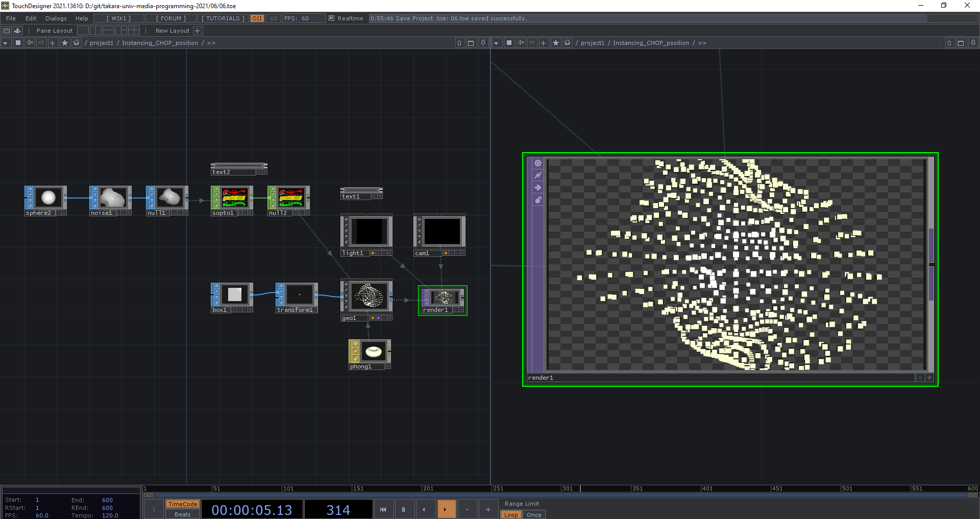Click the plus icon next to New Layout

(x=198, y=31)
